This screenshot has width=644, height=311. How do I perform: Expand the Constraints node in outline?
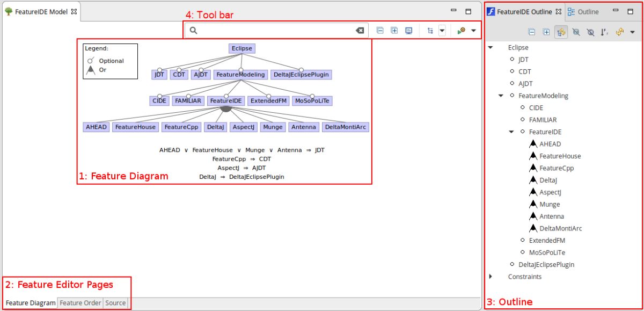coord(491,277)
